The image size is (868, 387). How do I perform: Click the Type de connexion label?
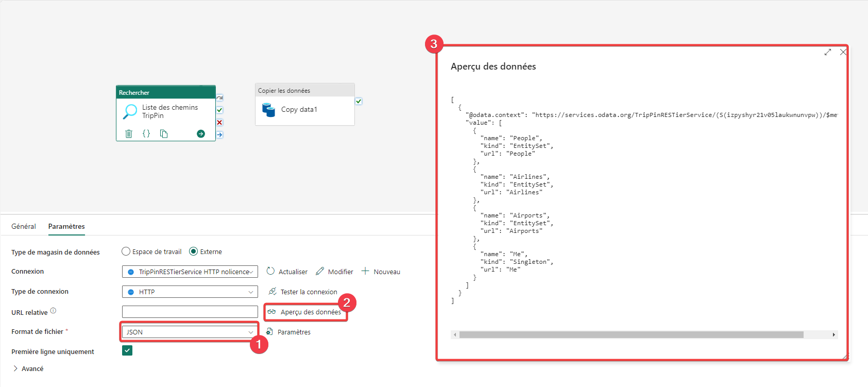coord(40,291)
